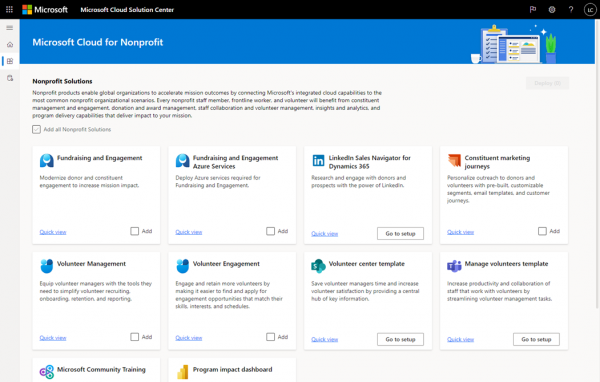Click the Microsoft Community Training icon
This screenshot has height=382, width=600.
(x=47, y=372)
